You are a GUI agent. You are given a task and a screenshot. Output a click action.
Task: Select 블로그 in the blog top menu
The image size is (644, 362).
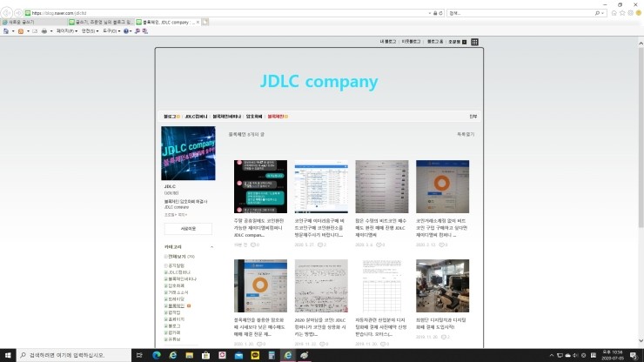click(170, 117)
